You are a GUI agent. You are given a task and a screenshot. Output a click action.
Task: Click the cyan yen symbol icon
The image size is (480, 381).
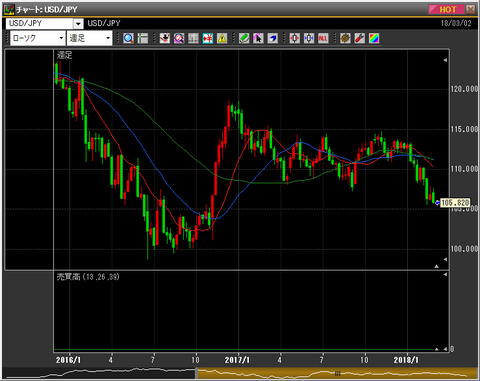pos(208,38)
